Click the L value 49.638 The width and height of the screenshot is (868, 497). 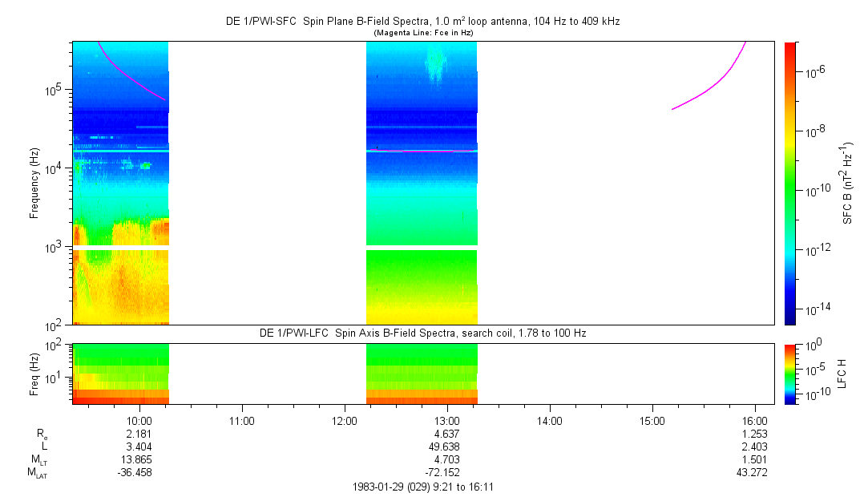[x=446, y=446]
